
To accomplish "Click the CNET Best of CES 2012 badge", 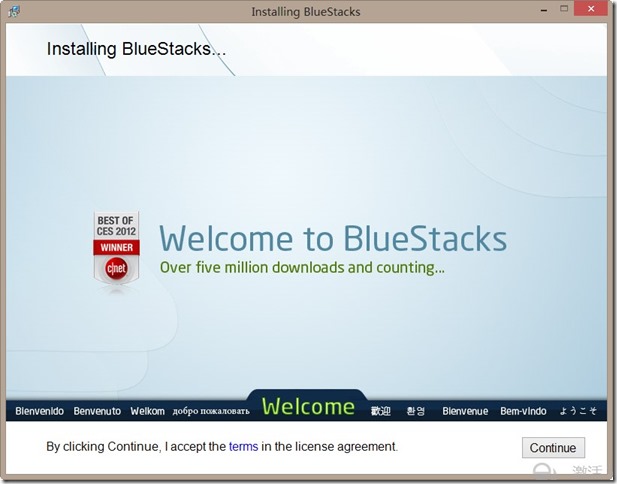I will point(116,249).
